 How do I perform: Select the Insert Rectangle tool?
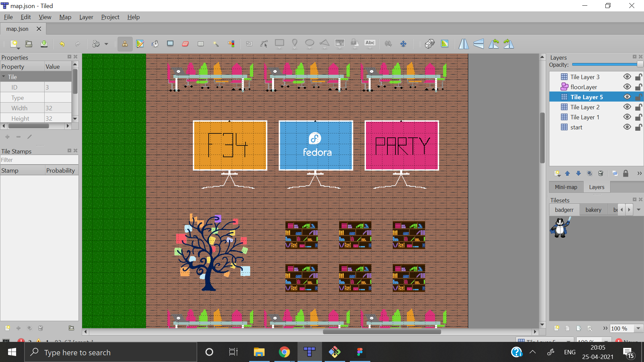(x=279, y=44)
